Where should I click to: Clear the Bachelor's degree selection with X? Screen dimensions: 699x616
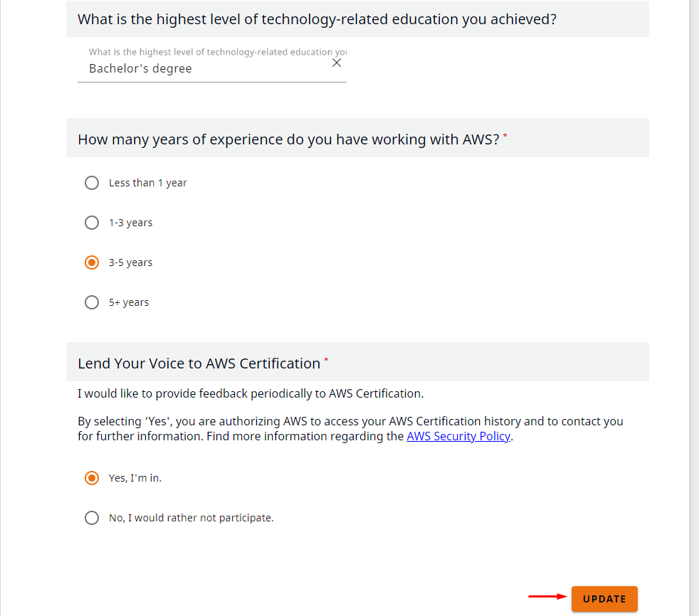tap(337, 63)
